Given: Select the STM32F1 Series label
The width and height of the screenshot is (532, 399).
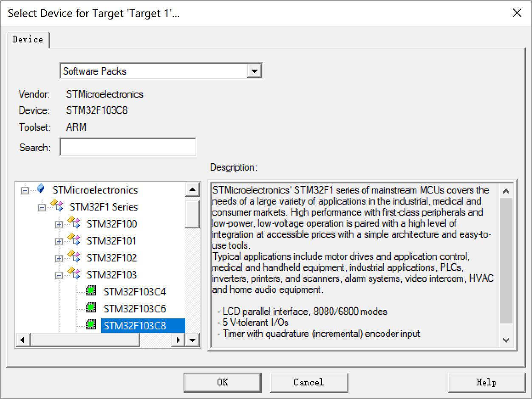Looking at the screenshot, I should [104, 207].
